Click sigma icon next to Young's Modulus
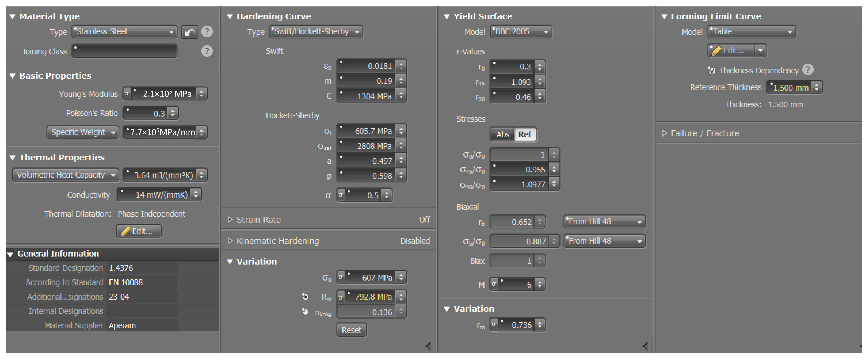Image resolution: width=868 pixels, height=361 pixels. [x=126, y=94]
